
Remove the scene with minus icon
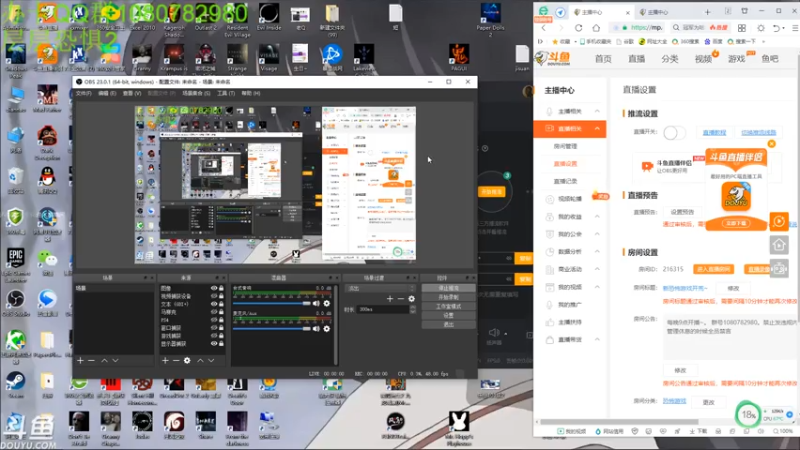(91, 361)
